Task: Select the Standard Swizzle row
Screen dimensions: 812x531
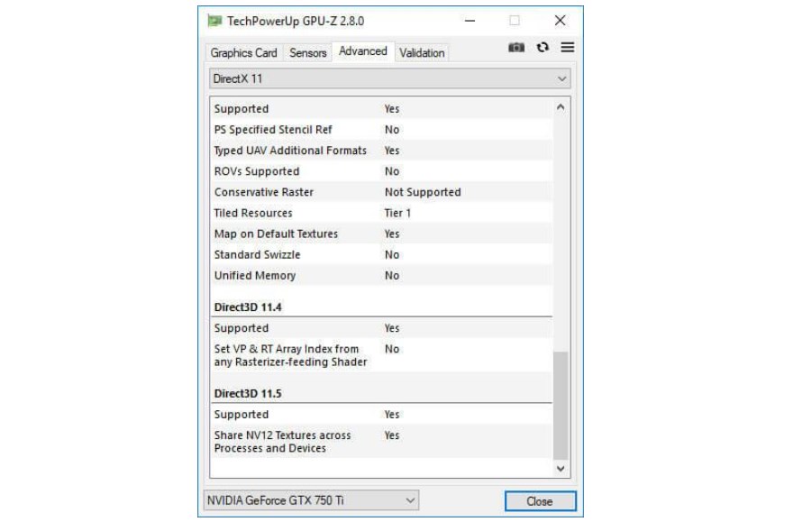Action: [382, 254]
